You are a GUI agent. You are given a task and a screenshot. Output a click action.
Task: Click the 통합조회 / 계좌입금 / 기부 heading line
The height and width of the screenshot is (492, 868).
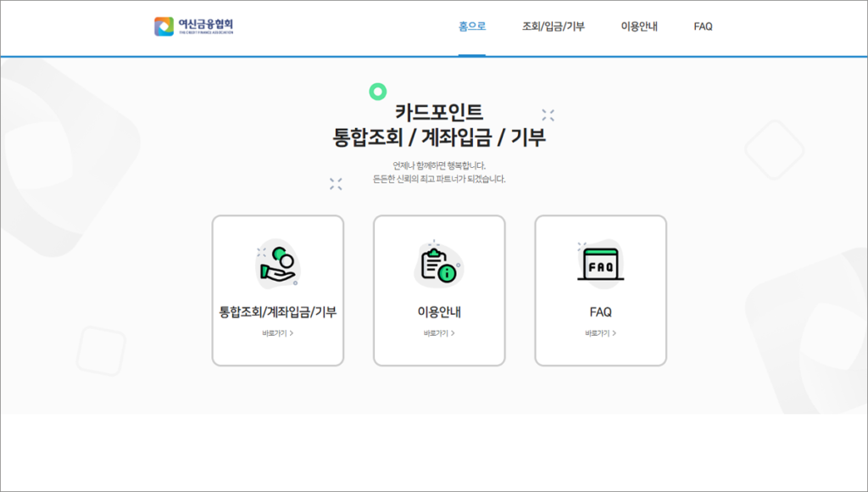[x=439, y=137]
